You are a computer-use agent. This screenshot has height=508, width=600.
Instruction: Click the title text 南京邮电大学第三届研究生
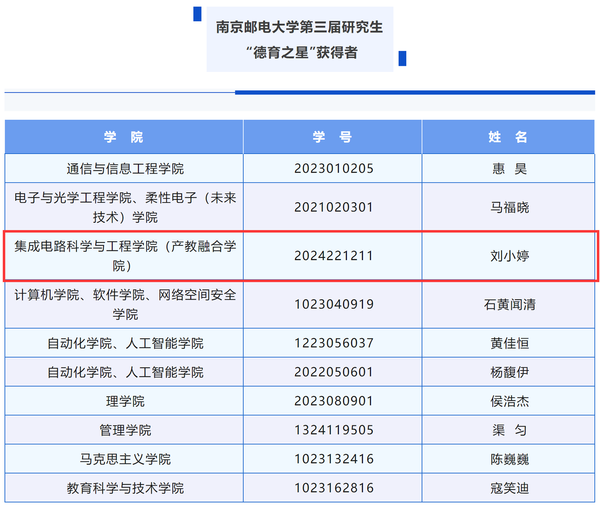(x=299, y=27)
